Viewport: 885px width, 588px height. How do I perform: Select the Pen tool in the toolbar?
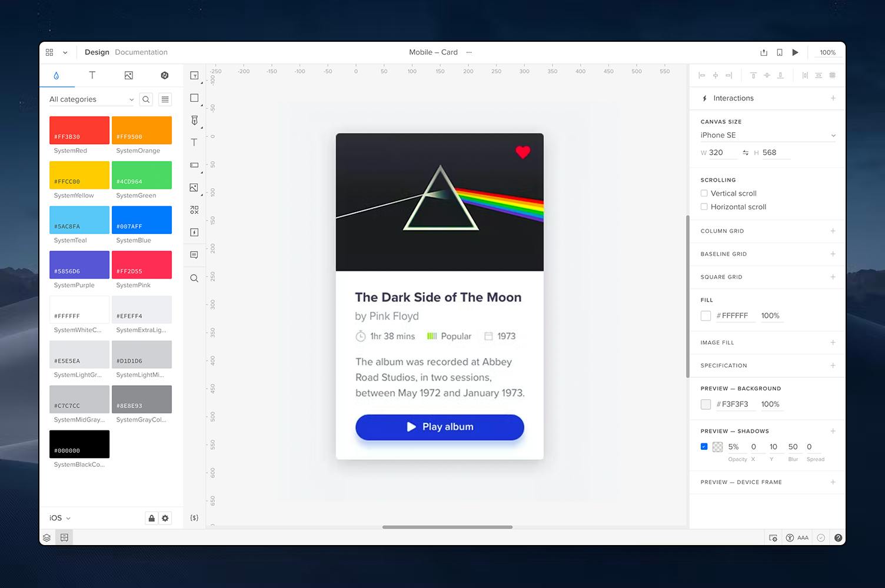(194, 120)
